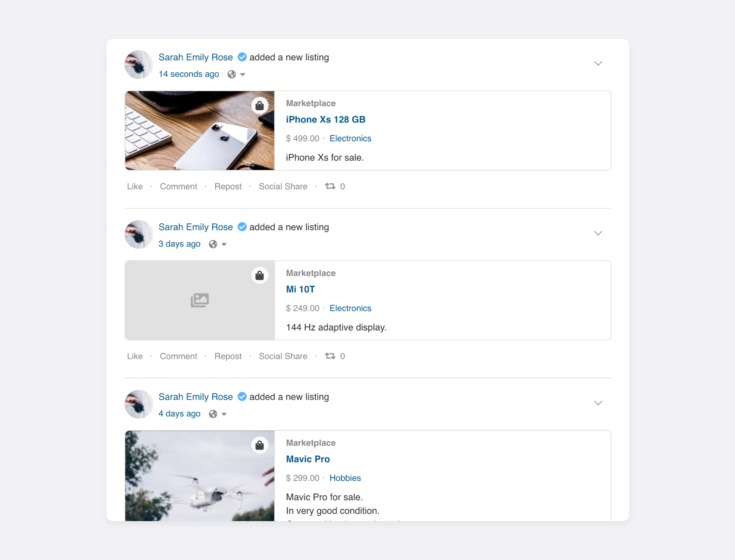The height and width of the screenshot is (560, 735).
Task: Click Sarah Emily Rose avatar on first post
Action: pyautogui.click(x=138, y=65)
